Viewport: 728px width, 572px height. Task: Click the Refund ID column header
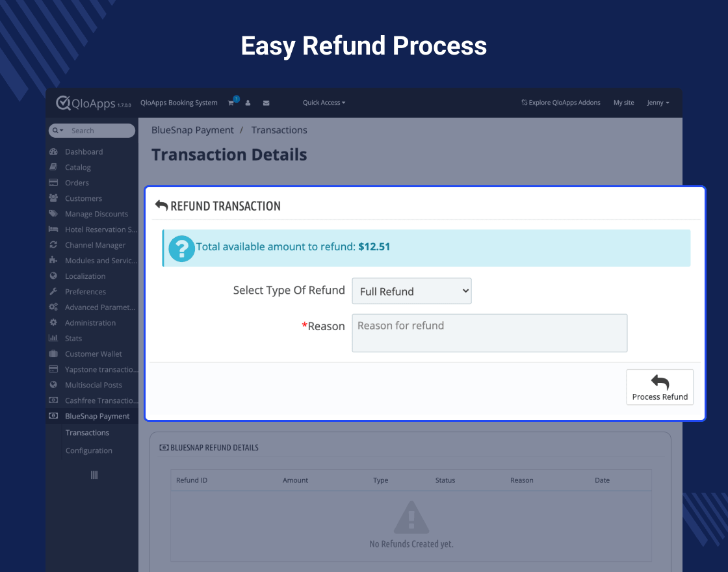(x=192, y=480)
